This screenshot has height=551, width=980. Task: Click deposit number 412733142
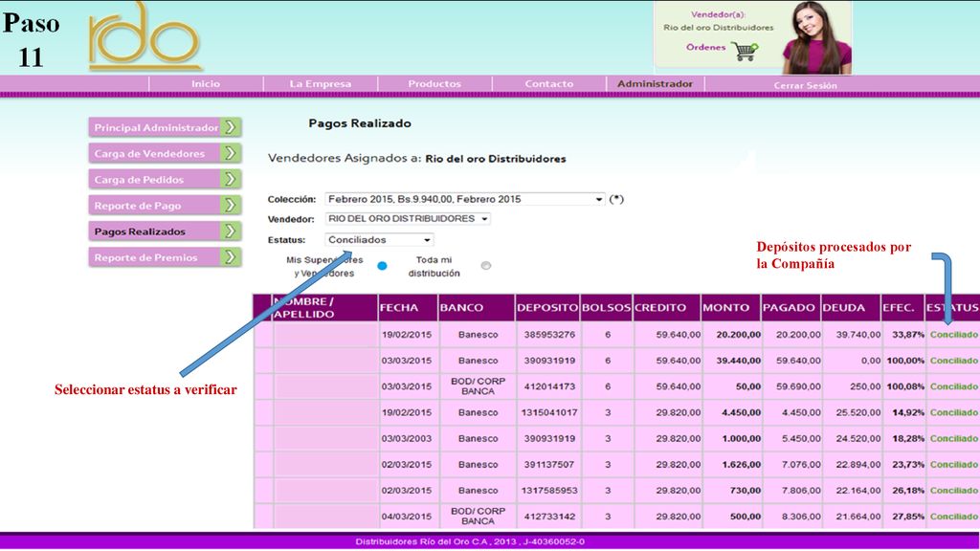pos(549,517)
